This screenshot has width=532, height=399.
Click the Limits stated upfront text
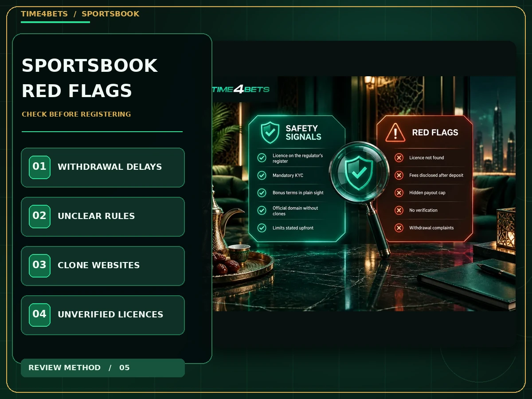[x=293, y=228]
